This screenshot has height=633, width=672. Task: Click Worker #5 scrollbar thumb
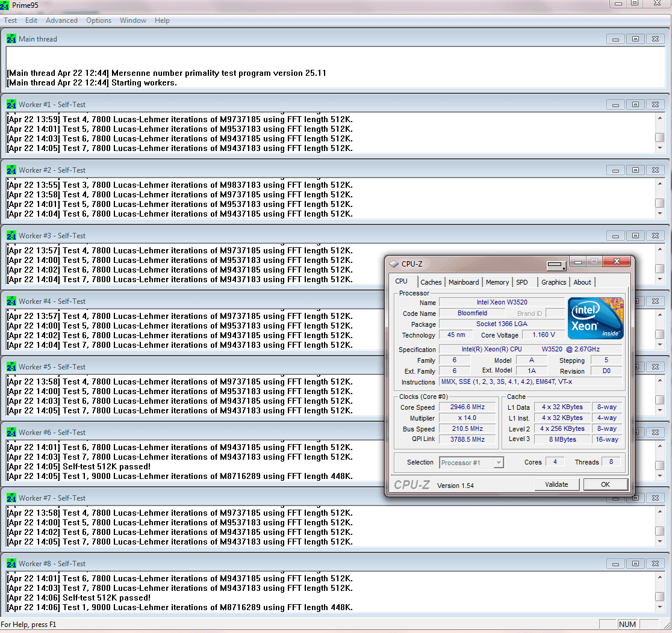click(660, 400)
